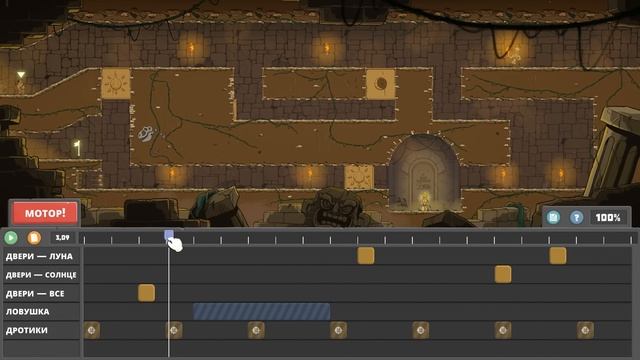Grab the purple playhead handle on ruler

[169, 235]
